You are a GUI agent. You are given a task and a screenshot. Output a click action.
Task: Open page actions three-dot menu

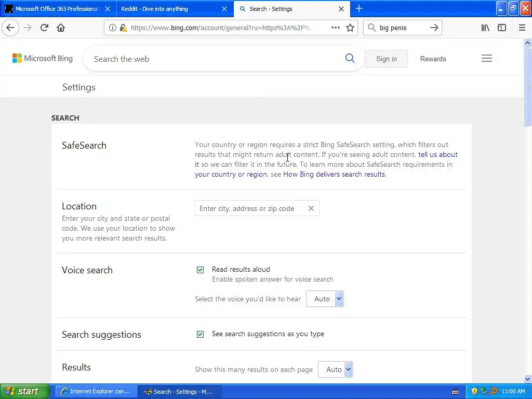coord(335,28)
